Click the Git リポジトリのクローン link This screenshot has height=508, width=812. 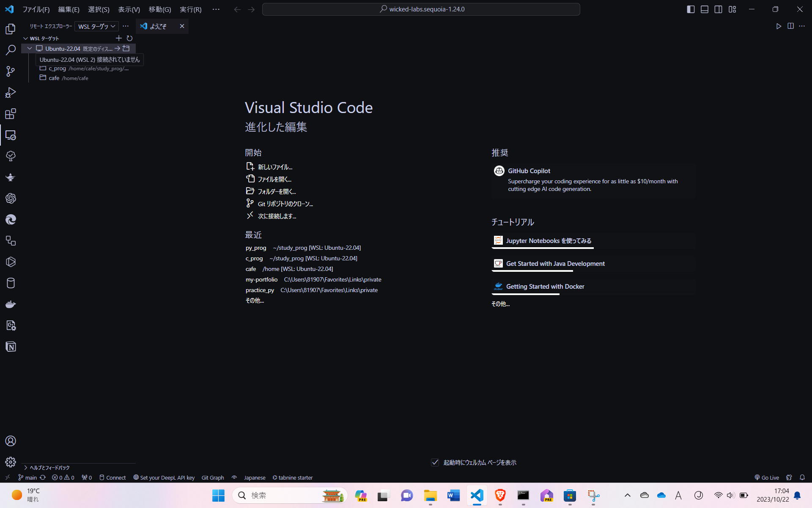coord(285,204)
